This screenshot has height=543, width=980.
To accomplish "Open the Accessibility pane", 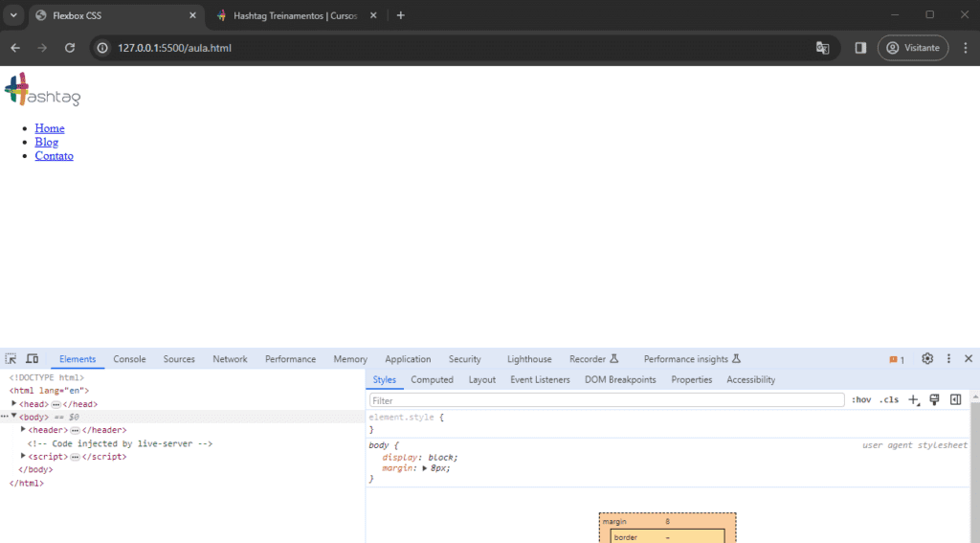I will click(750, 380).
